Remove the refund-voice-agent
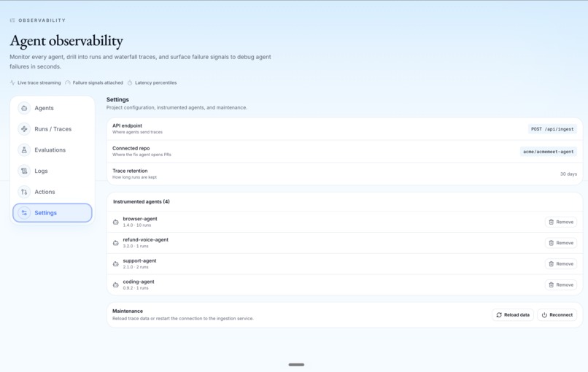The height and width of the screenshot is (372, 588). (x=561, y=243)
